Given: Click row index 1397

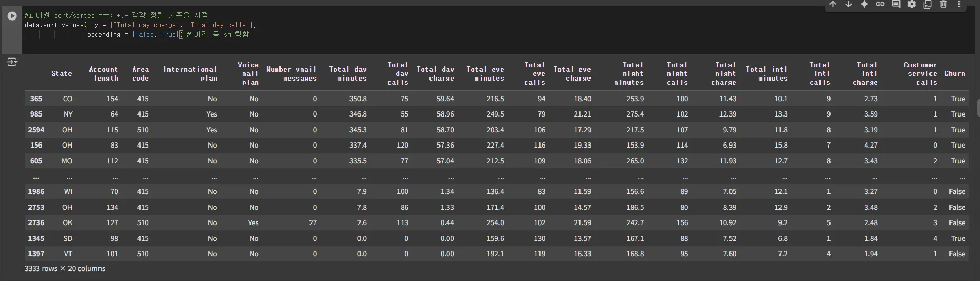Looking at the screenshot, I should [36, 254].
